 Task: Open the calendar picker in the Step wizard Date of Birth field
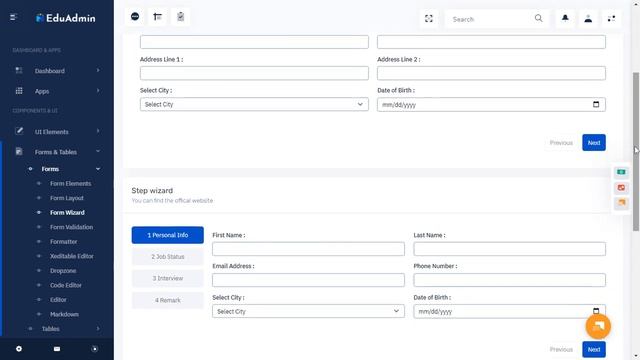[596, 311]
